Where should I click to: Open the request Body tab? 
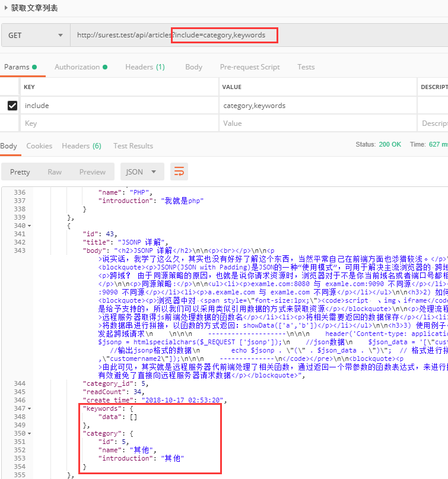tap(193, 67)
